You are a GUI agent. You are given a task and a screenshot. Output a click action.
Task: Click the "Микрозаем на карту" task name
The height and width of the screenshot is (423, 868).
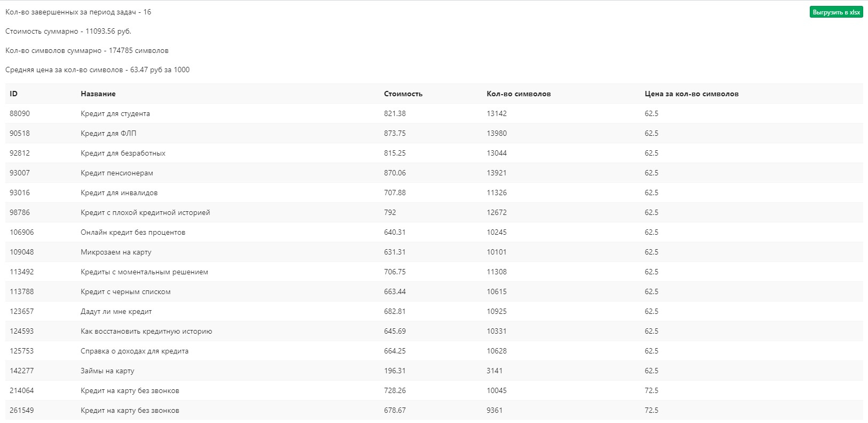pyautogui.click(x=116, y=252)
